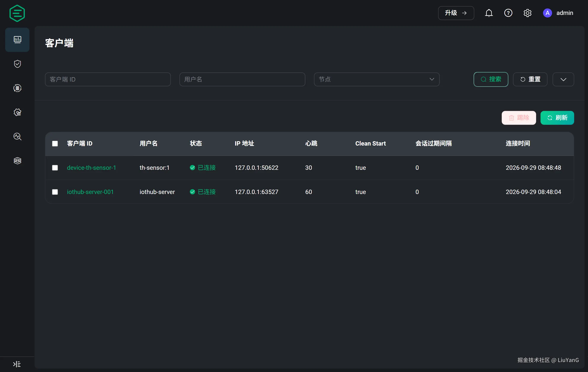The width and height of the screenshot is (588, 372).
Task: Click the admin avatar icon
Action: (547, 13)
